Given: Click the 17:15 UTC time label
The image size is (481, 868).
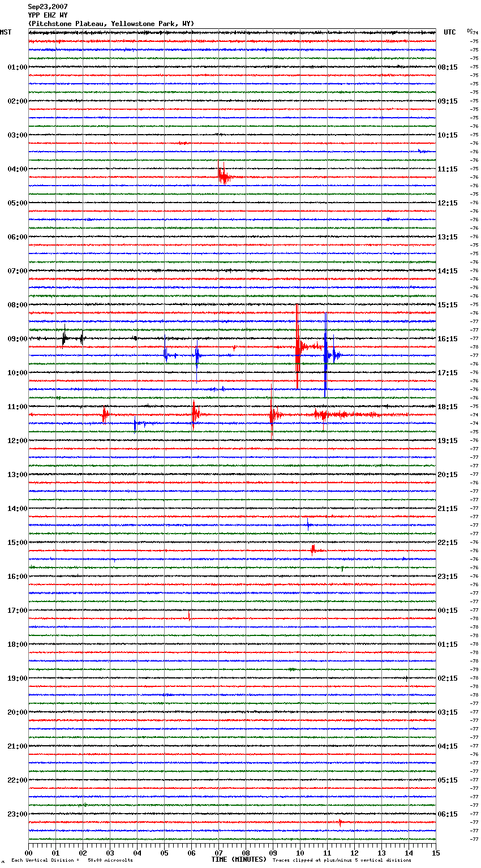Looking at the screenshot, I should pos(448,373).
